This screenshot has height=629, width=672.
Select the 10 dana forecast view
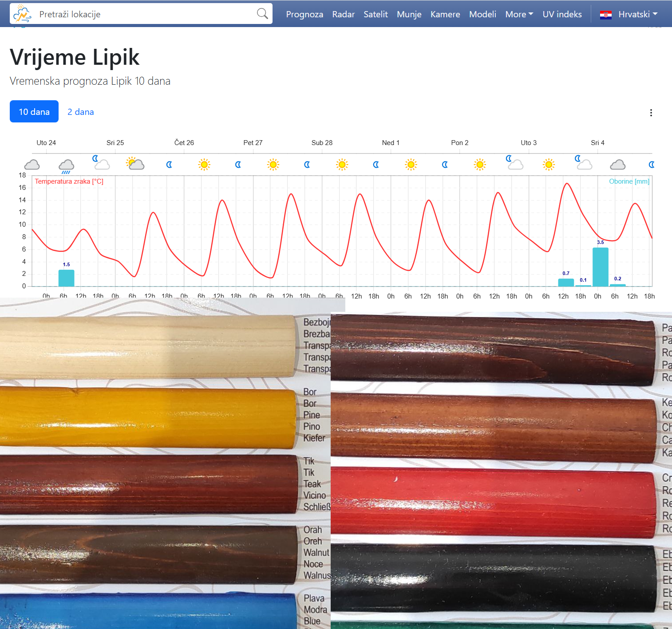click(x=34, y=112)
